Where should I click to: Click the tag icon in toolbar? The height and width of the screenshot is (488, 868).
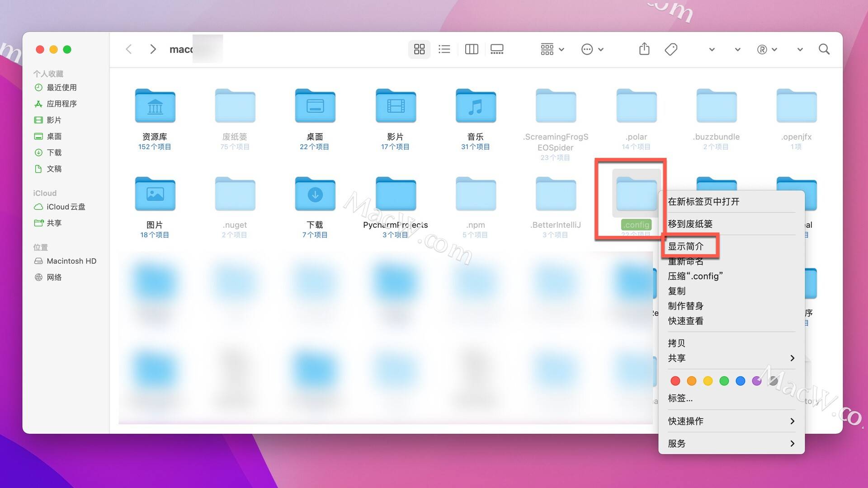(671, 49)
